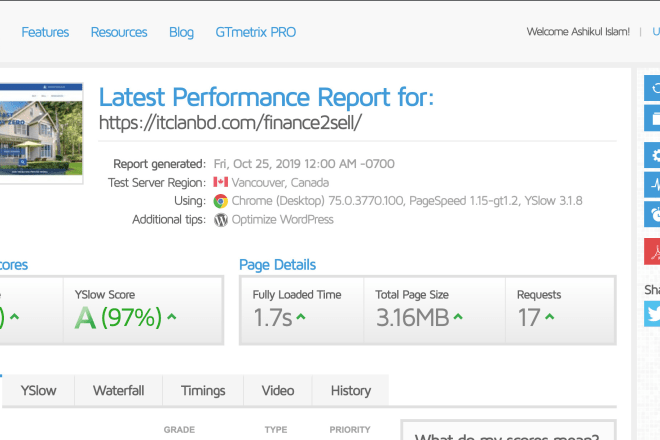Image resolution: width=660 pixels, height=440 pixels.
Task: Select the History tab
Action: tap(350, 391)
